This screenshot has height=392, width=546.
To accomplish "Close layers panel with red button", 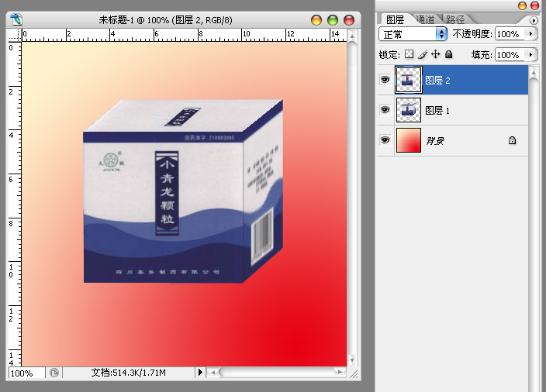I will tap(534, 5).
